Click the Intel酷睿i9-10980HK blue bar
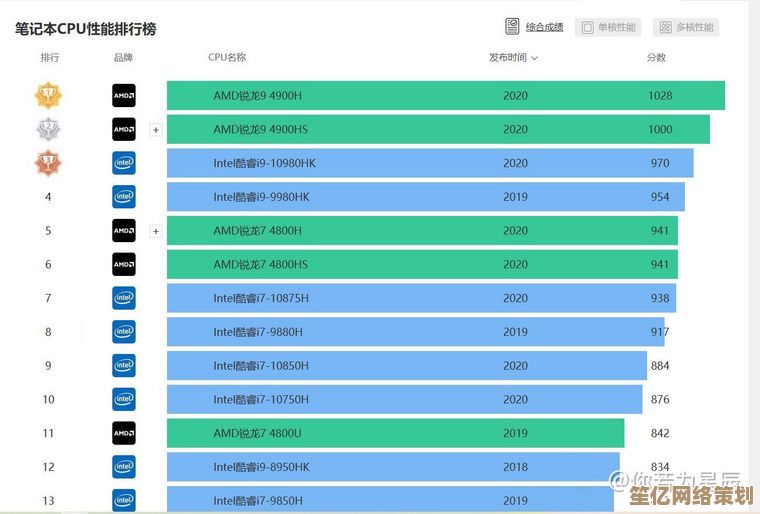 (430, 163)
